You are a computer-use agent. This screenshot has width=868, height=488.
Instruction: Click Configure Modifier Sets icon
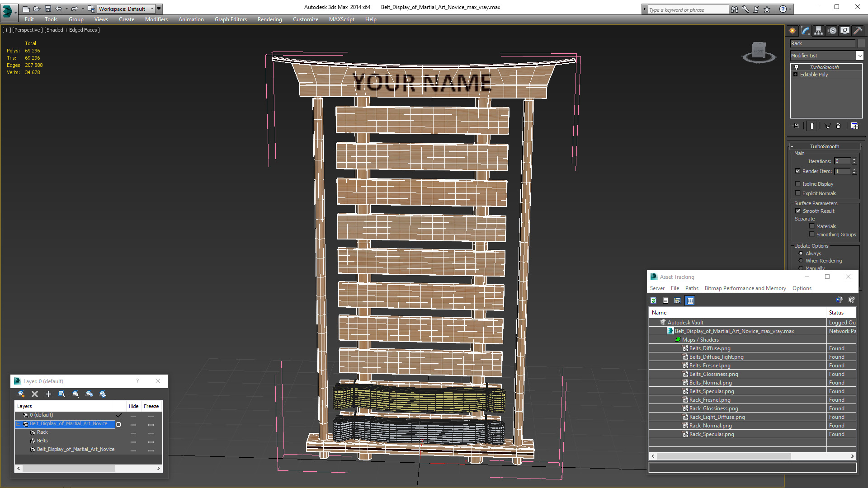(x=854, y=126)
